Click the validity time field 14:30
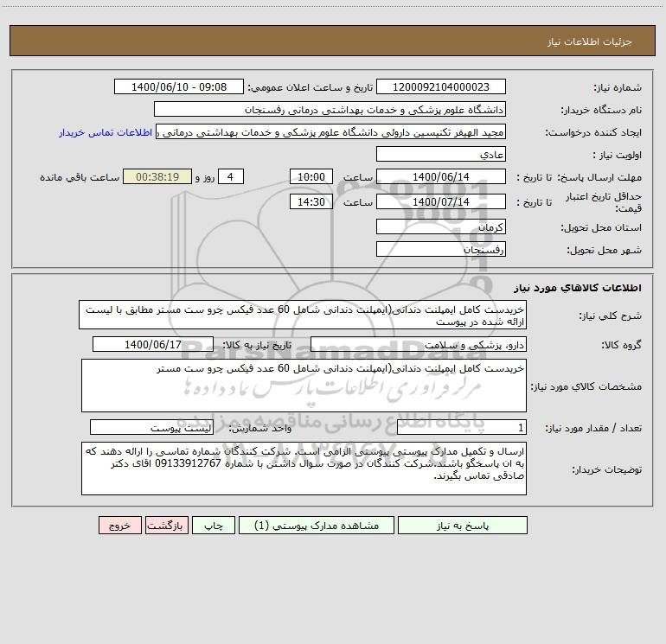 coord(311,201)
